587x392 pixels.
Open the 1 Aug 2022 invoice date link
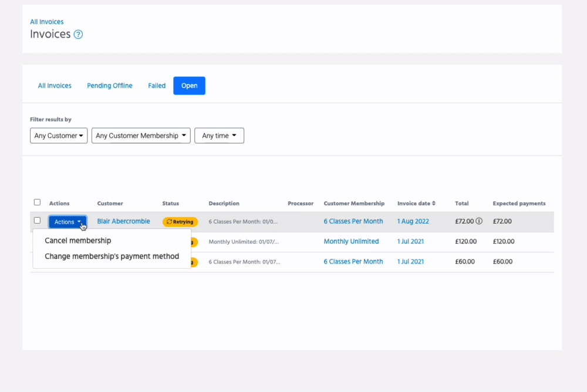(x=413, y=221)
